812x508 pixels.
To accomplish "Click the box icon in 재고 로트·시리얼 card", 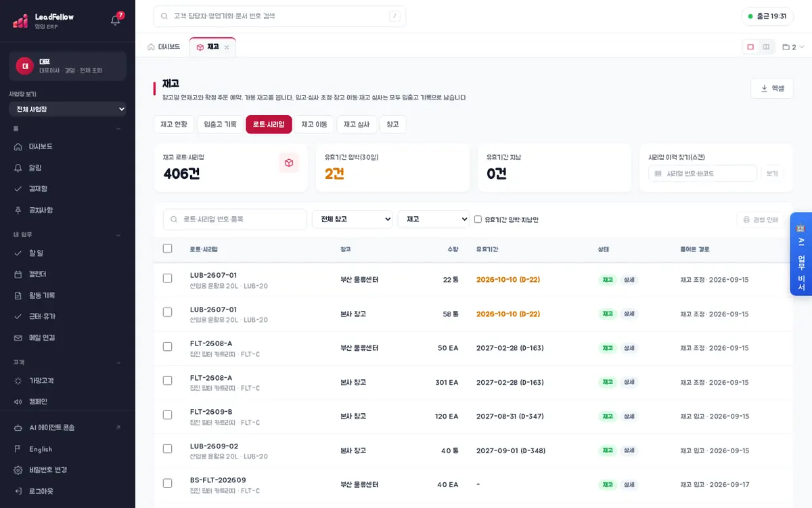I will 289,163.
